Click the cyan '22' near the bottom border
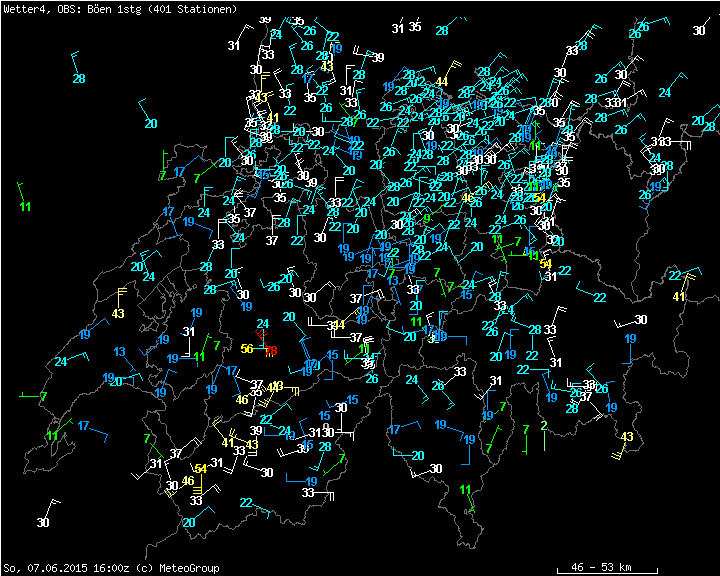Viewport: 720px width, 576px height. click(x=246, y=503)
